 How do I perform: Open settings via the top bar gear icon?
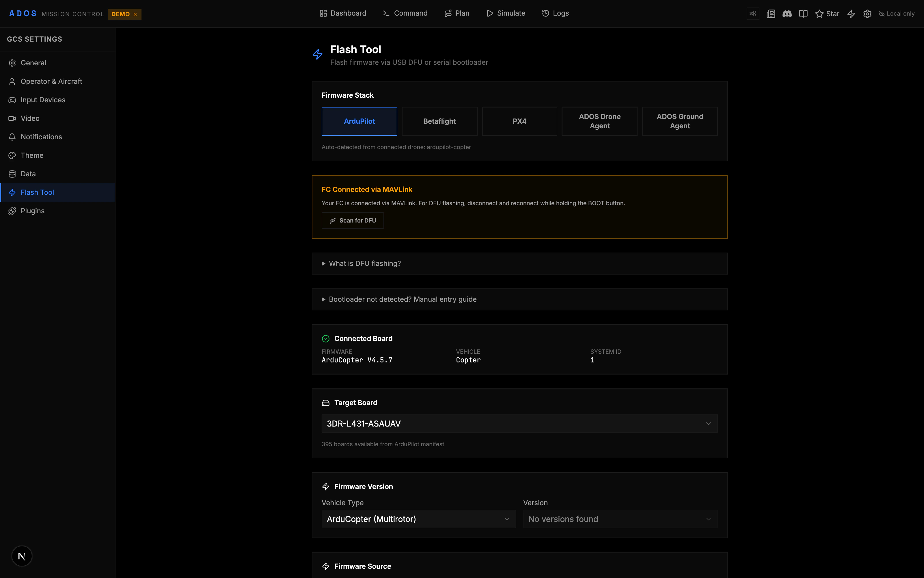[867, 14]
